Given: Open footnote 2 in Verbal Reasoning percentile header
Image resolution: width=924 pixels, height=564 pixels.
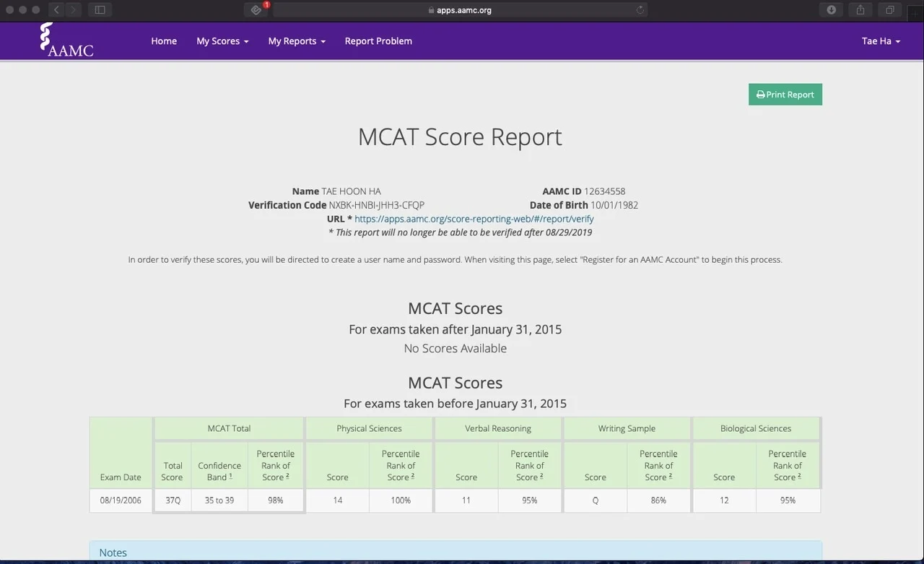Looking at the screenshot, I should [x=541, y=475].
